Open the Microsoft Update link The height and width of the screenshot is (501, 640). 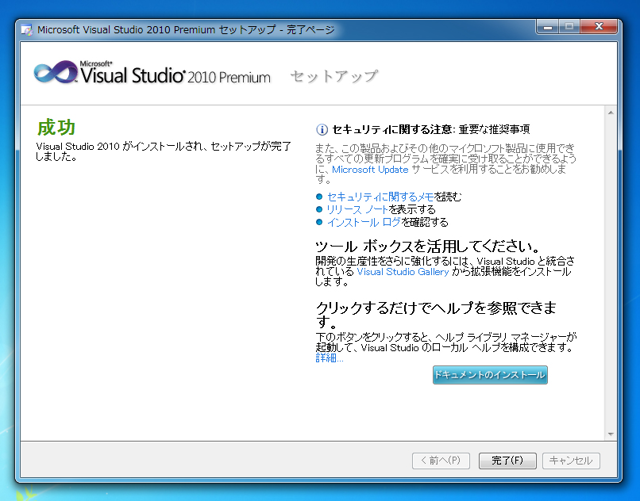click(x=370, y=169)
